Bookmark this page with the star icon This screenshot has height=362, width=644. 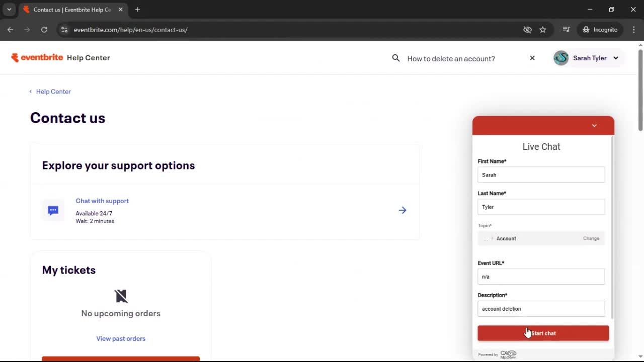pyautogui.click(x=542, y=30)
